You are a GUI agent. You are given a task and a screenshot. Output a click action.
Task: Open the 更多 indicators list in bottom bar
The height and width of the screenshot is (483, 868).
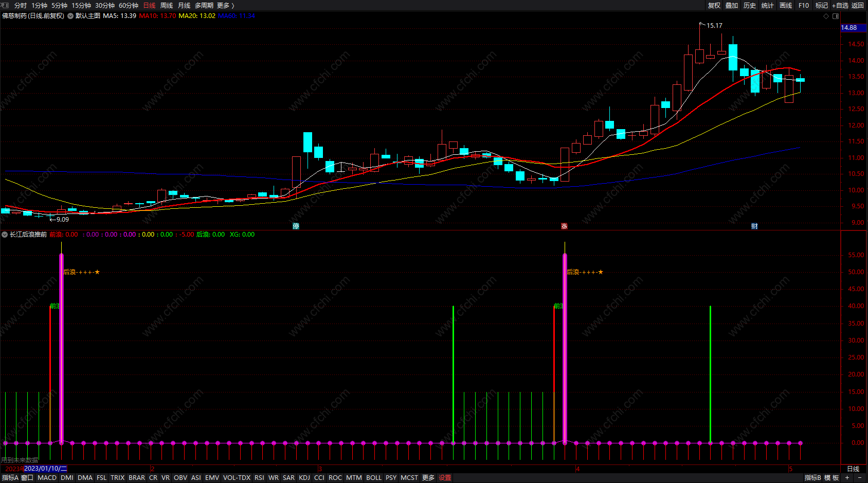pyautogui.click(x=428, y=478)
